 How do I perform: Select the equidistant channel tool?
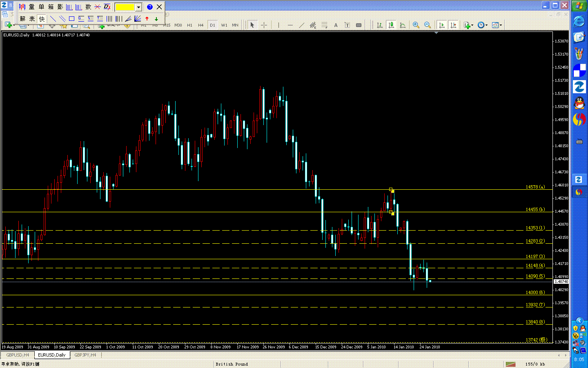coord(313,25)
